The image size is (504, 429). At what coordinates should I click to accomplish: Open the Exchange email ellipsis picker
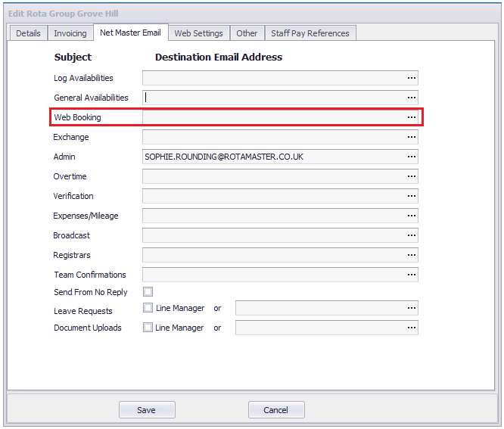[412, 137]
